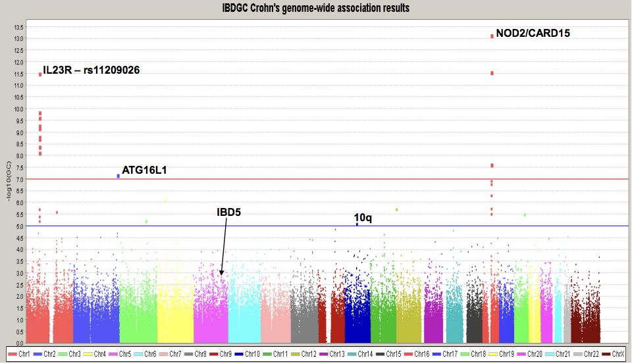632x364 pixels.
Task: Click the ATG16L1 blue data point
Action: (x=118, y=176)
